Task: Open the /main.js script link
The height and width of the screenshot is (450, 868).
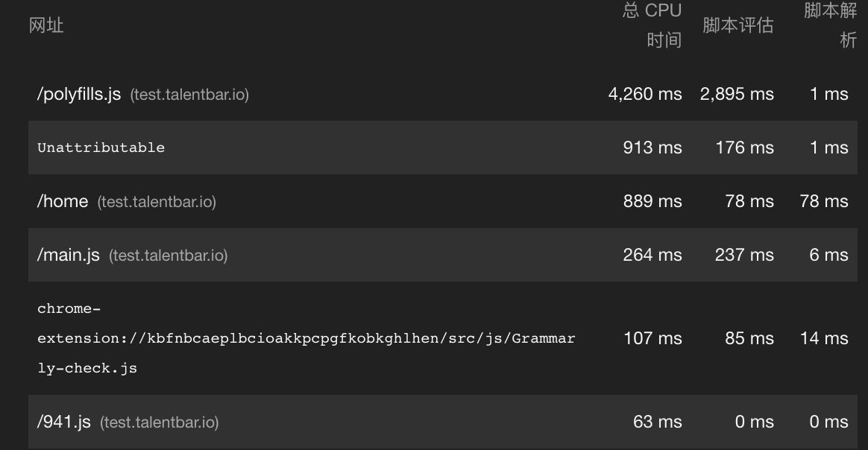Action: [x=69, y=256]
